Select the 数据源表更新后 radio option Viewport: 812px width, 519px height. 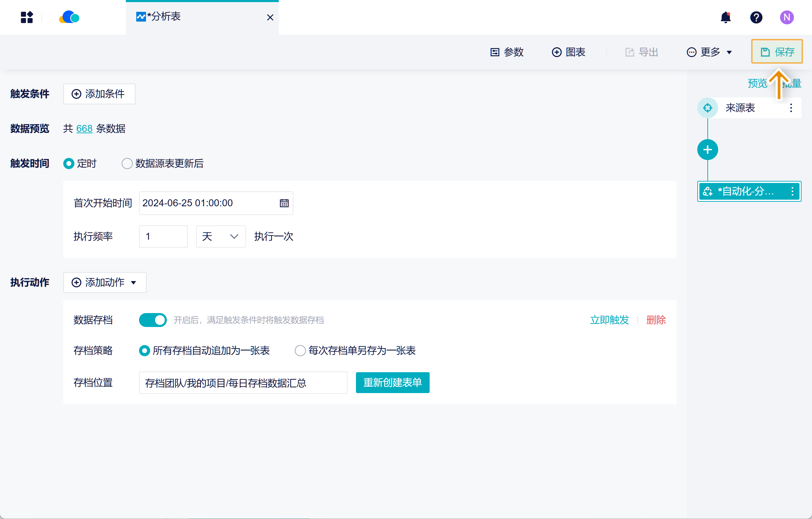pyautogui.click(x=127, y=163)
